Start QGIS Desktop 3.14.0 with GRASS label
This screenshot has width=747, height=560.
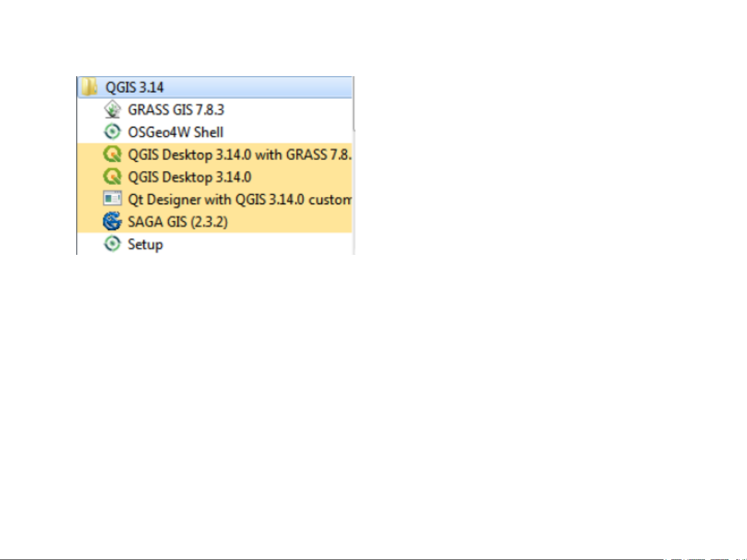coord(239,154)
